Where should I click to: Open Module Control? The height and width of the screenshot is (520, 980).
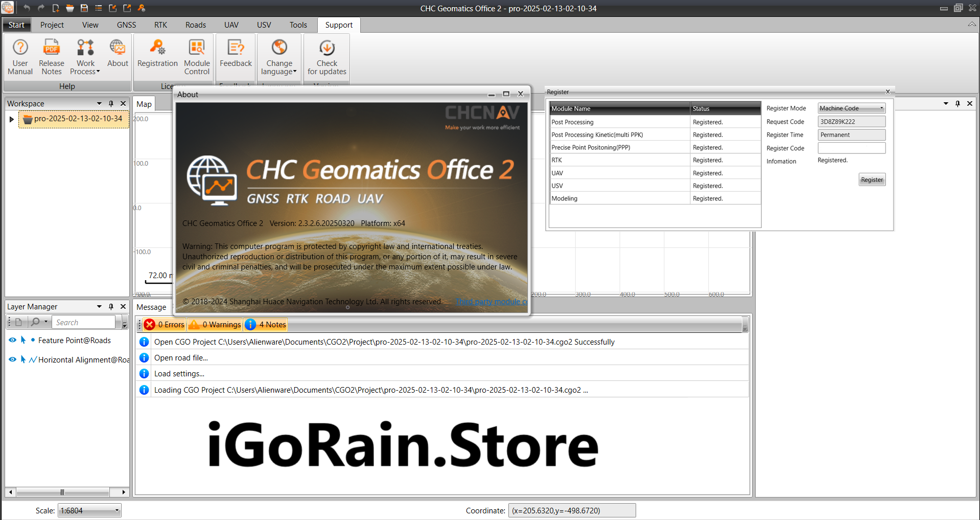click(197, 57)
